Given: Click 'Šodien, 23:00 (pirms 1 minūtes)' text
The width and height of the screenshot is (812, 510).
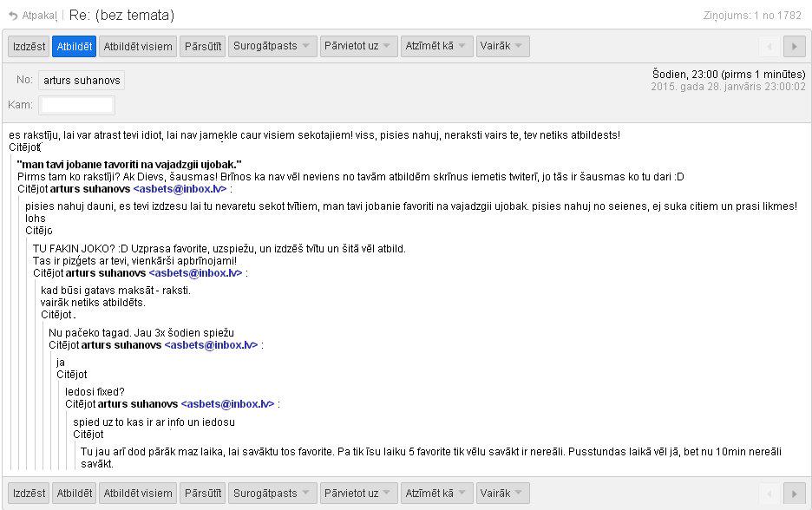Looking at the screenshot, I should coord(729,74).
